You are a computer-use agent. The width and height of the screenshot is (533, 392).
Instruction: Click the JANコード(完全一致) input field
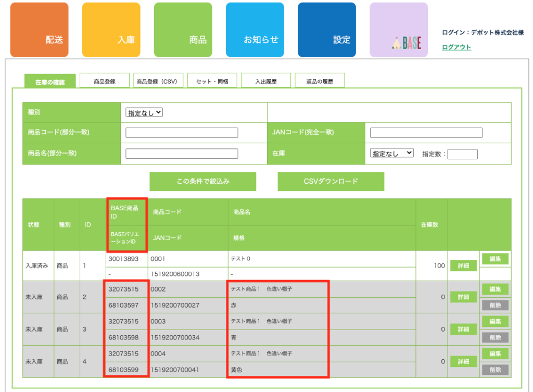426,133
